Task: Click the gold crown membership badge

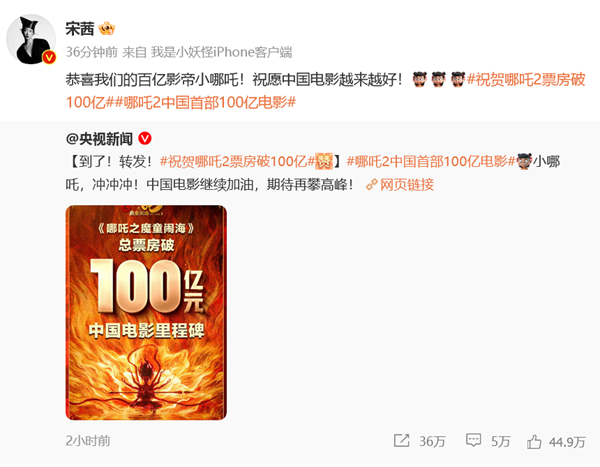Action: [107, 29]
